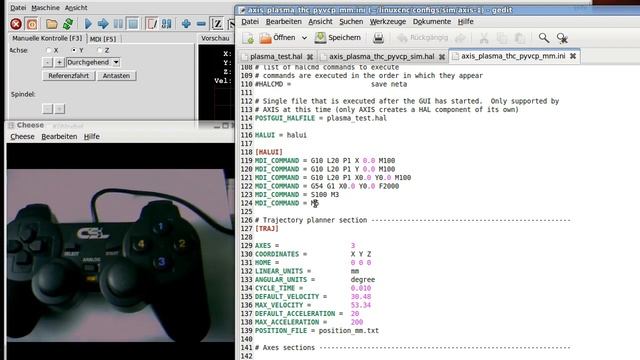Undo with the Rückgängig button in gedit
640x360 pixels.
pos(422,38)
